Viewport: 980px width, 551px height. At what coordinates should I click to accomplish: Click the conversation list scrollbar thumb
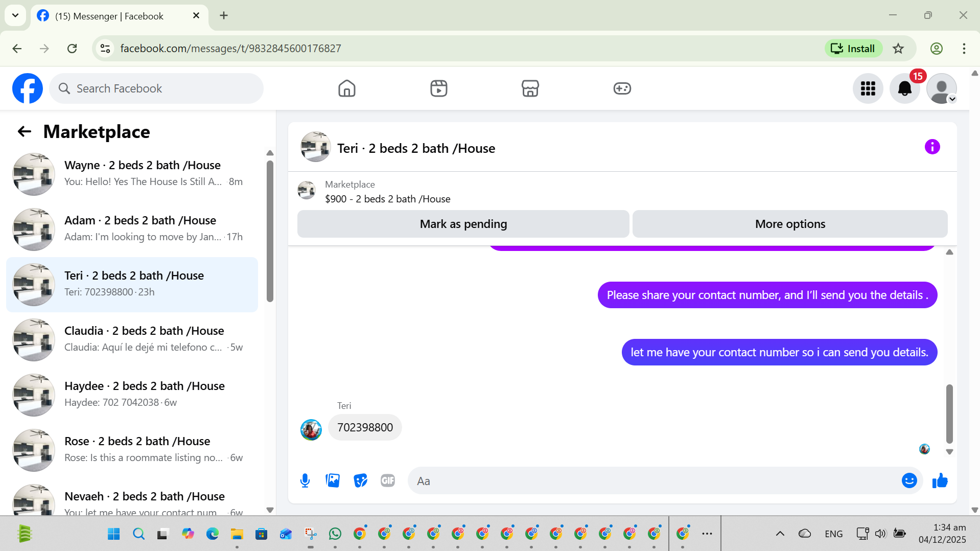click(x=270, y=231)
